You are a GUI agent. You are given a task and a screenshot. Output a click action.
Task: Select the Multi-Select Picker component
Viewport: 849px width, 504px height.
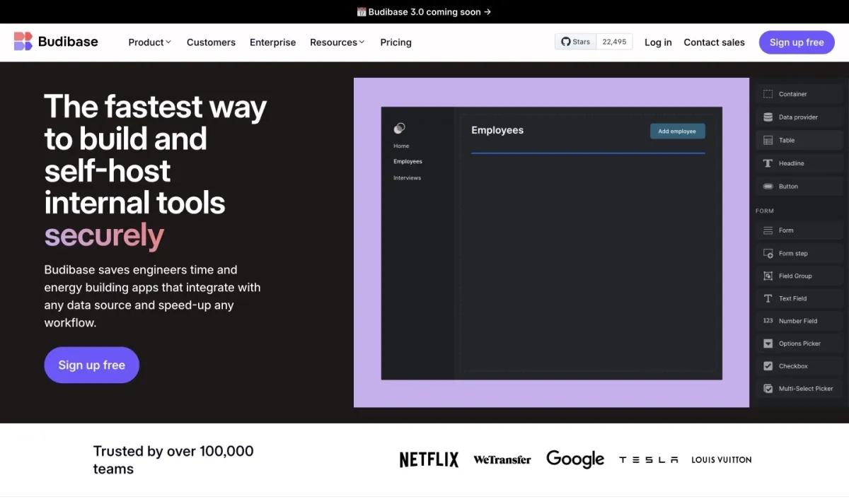click(x=805, y=389)
